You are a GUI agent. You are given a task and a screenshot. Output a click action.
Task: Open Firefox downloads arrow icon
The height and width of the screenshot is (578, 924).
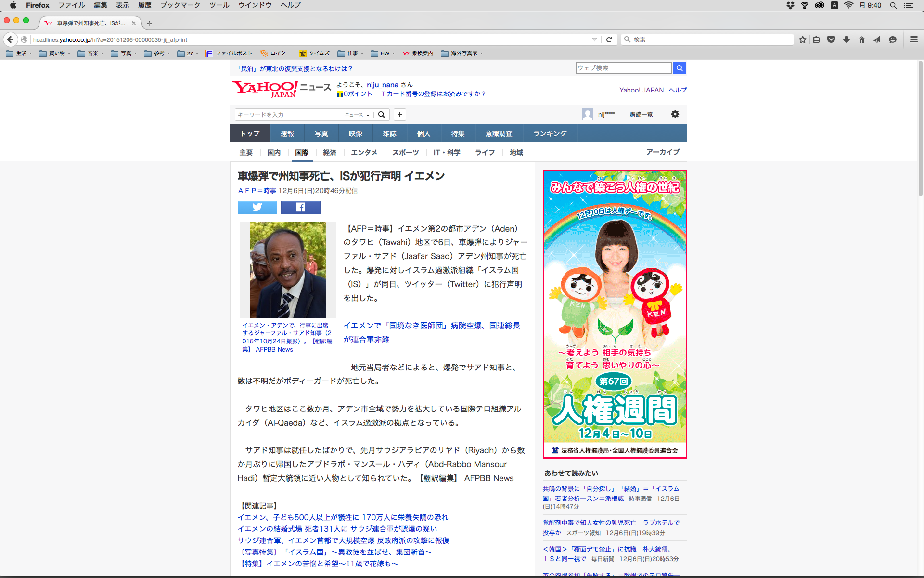[846, 39]
